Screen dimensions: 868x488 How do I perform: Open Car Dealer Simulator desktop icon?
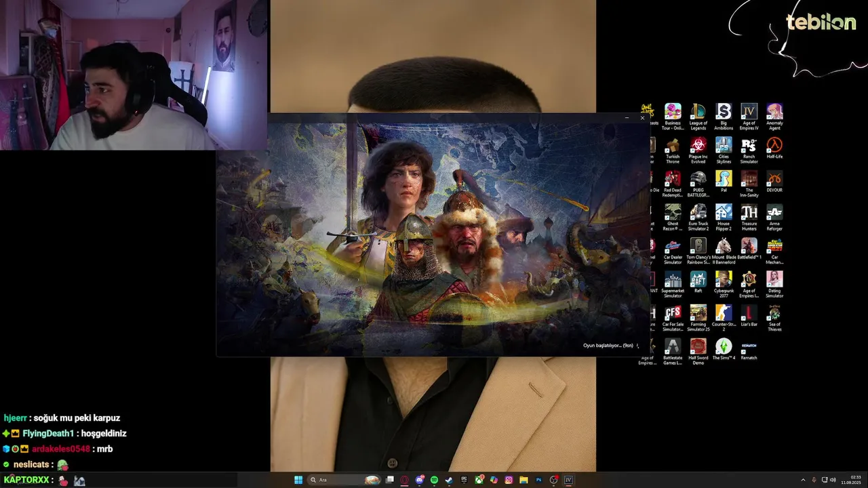[673, 251]
